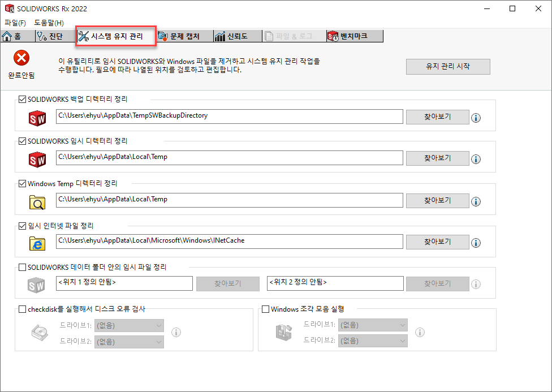Click info icon for backup directory cleanup
This screenshot has width=552, height=392.
tap(476, 118)
